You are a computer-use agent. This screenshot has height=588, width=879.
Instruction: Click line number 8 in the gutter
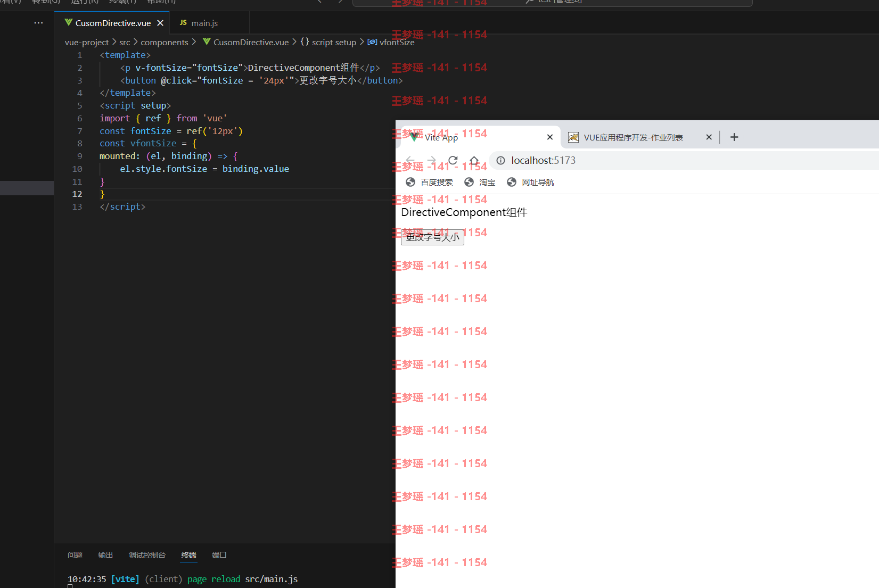click(80, 143)
